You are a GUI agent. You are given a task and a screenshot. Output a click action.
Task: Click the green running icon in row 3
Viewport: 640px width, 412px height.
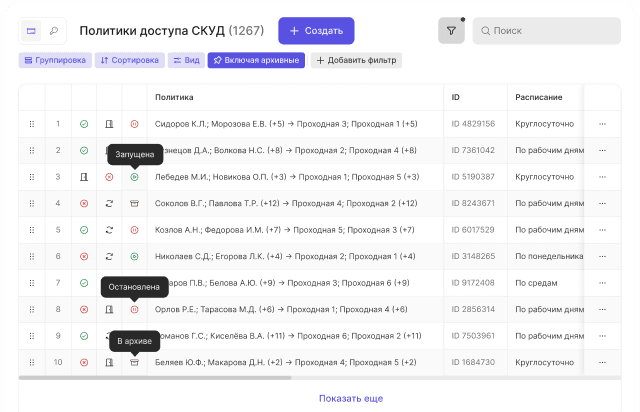[134, 177]
